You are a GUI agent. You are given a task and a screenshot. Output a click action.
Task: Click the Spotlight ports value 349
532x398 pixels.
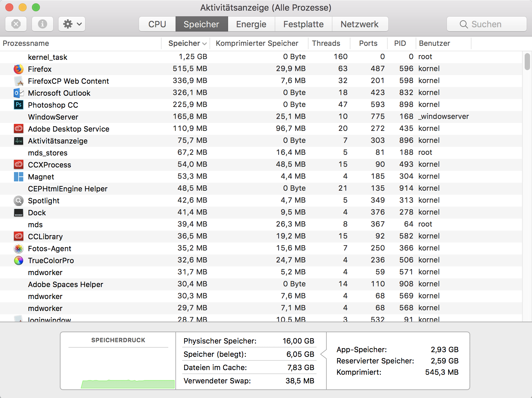[378, 200]
